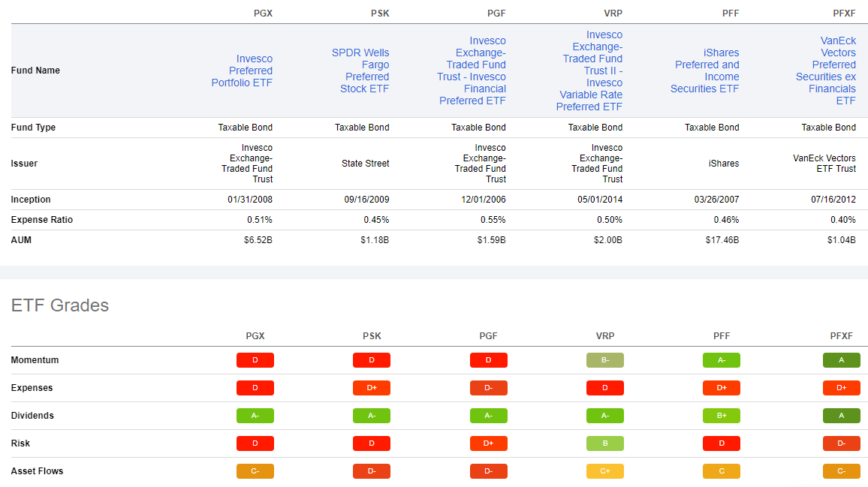Click PGF's Expenses grade D- badge

pyautogui.click(x=488, y=388)
